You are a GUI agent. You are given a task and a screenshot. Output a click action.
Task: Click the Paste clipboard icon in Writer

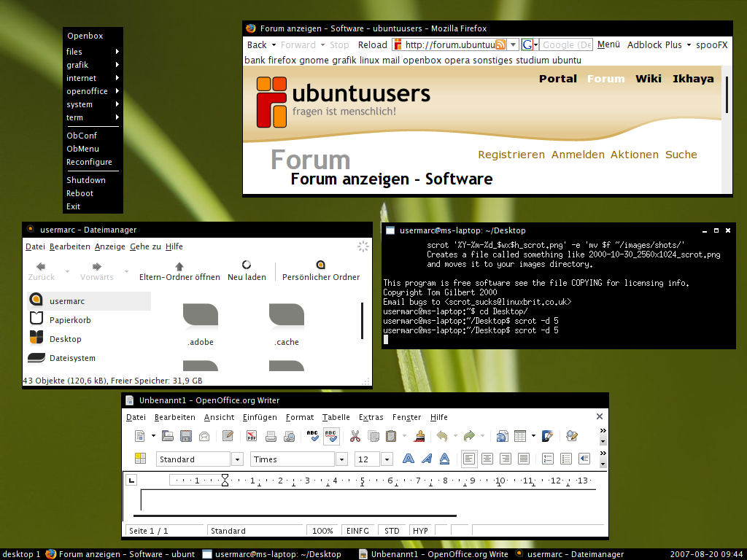391,436
